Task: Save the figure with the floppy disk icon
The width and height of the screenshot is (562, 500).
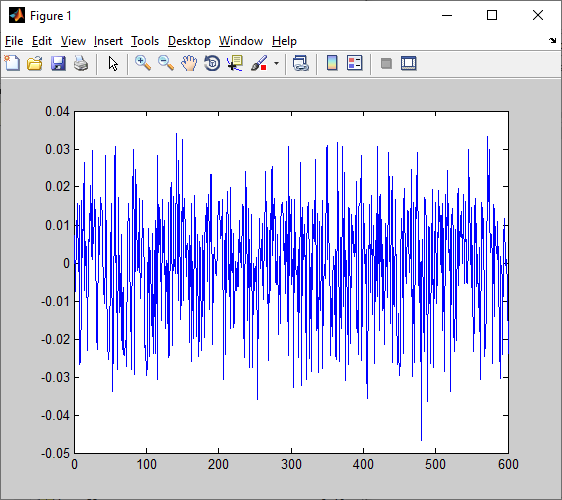Action: click(58, 63)
